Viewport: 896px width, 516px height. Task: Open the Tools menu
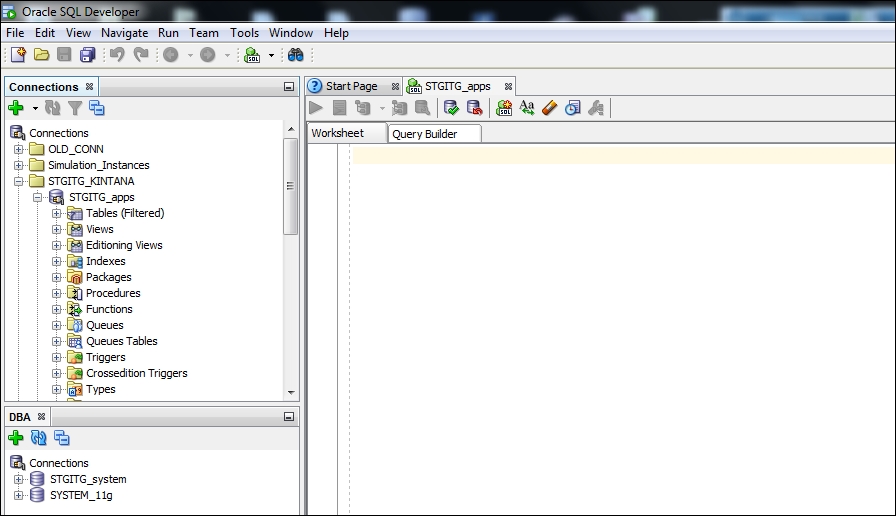pyautogui.click(x=245, y=33)
